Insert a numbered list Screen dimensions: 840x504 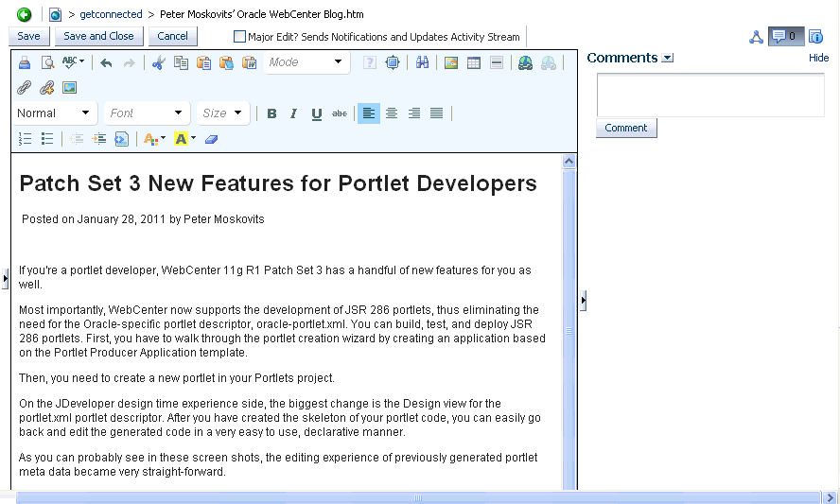(25, 139)
